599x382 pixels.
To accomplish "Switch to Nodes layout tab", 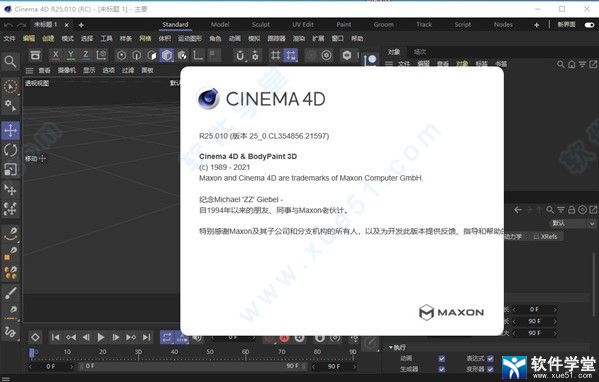I will 503,24.
